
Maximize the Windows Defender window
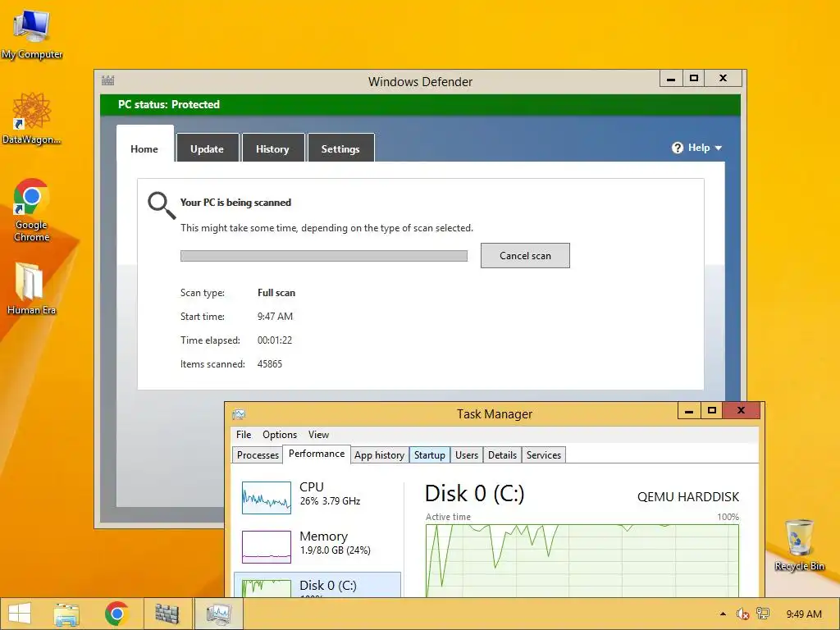694,78
